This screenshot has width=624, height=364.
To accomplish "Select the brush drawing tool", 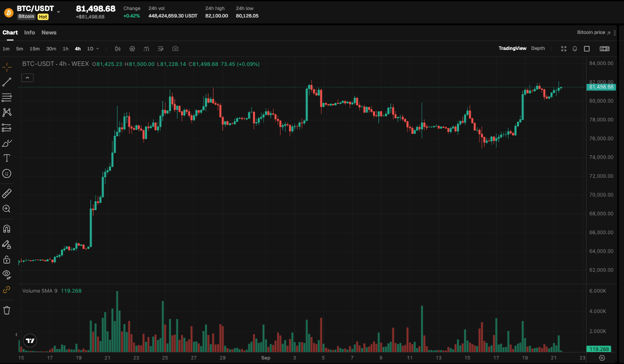I will [7, 143].
